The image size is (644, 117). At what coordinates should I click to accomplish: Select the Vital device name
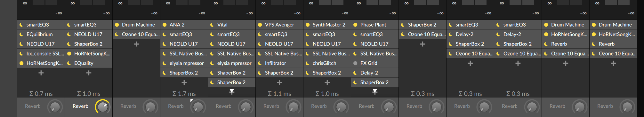(x=222, y=25)
